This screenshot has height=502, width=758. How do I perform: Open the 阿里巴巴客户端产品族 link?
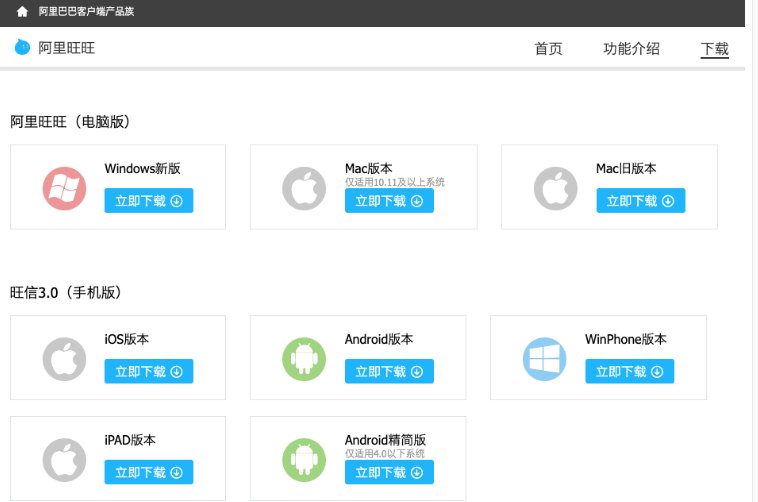[x=86, y=11]
